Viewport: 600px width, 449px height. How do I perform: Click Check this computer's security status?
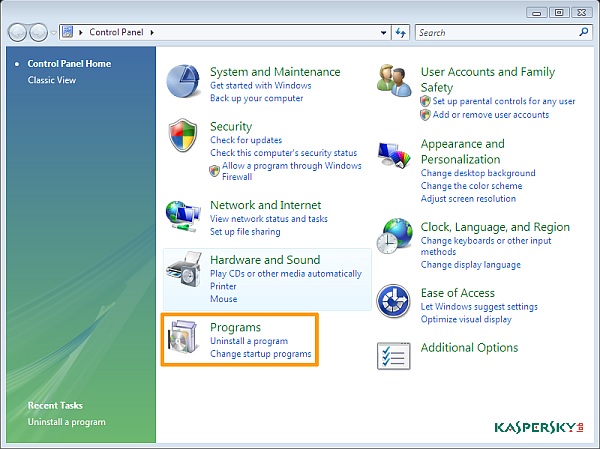284,153
